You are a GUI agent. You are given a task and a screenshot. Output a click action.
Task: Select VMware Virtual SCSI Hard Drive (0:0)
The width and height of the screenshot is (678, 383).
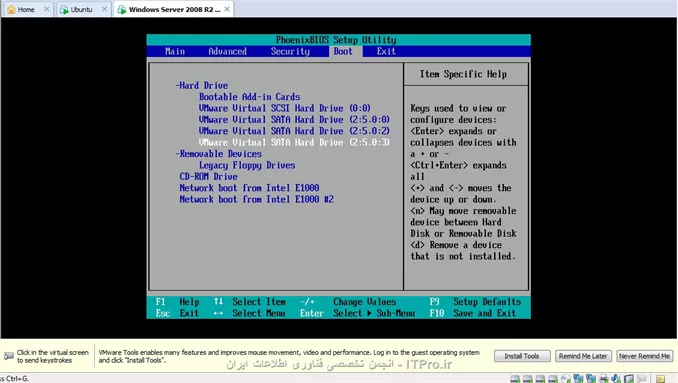pyautogui.click(x=285, y=108)
